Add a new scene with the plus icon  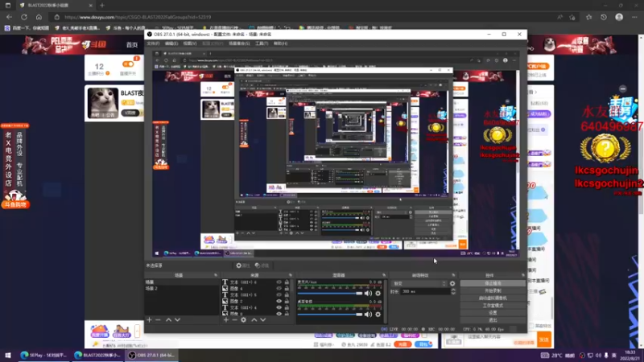coord(149,319)
